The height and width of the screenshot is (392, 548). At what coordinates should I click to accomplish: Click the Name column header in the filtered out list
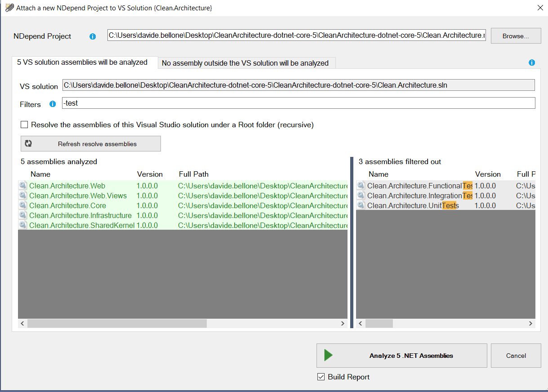379,174
